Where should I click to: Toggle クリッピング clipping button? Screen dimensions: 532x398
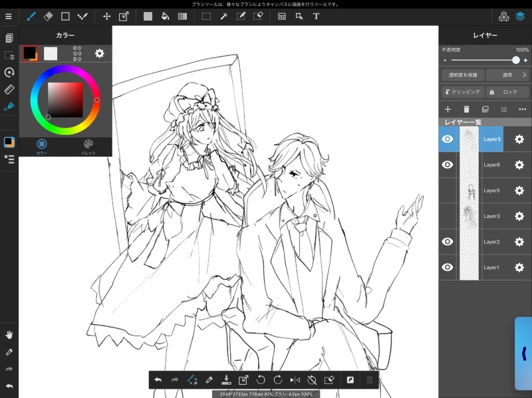pos(463,92)
